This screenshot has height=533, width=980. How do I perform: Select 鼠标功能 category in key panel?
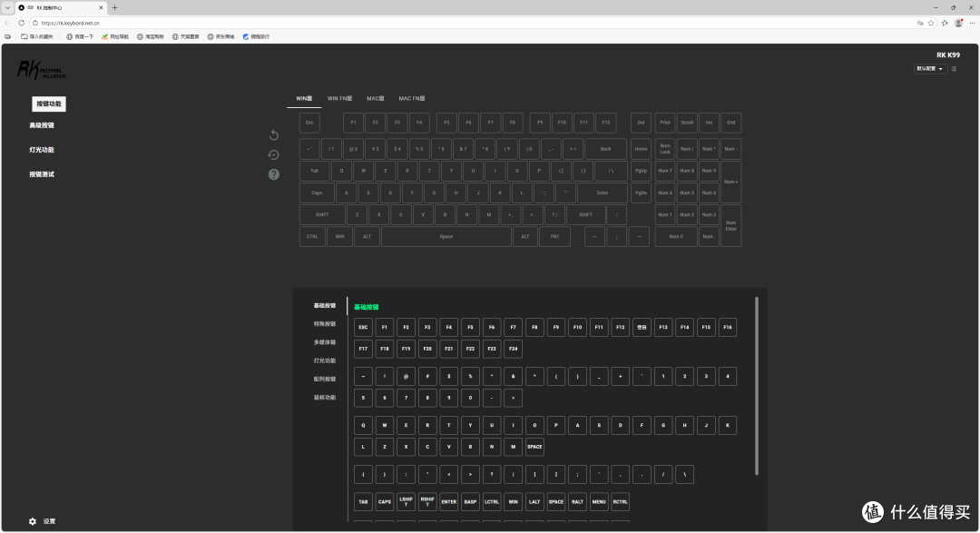coord(324,397)
